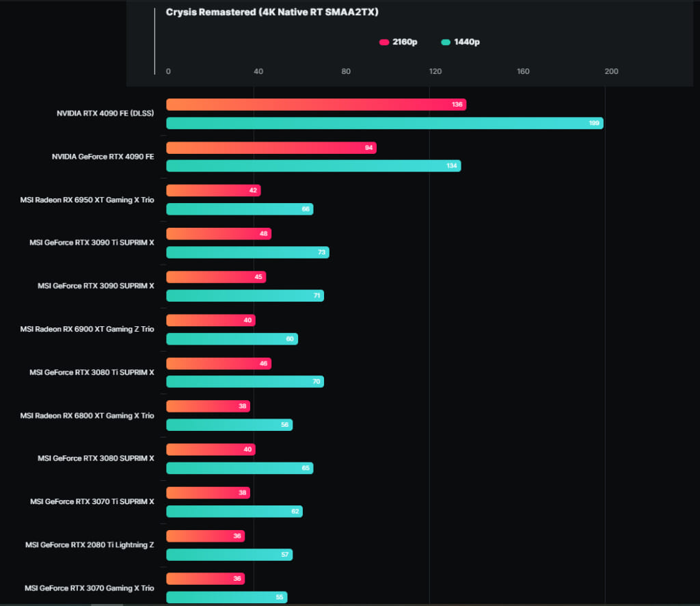Select the 2160p bar for RTX 3080 SUPRIM X
This screenshot has width=700, height=606.
point(211,449)
